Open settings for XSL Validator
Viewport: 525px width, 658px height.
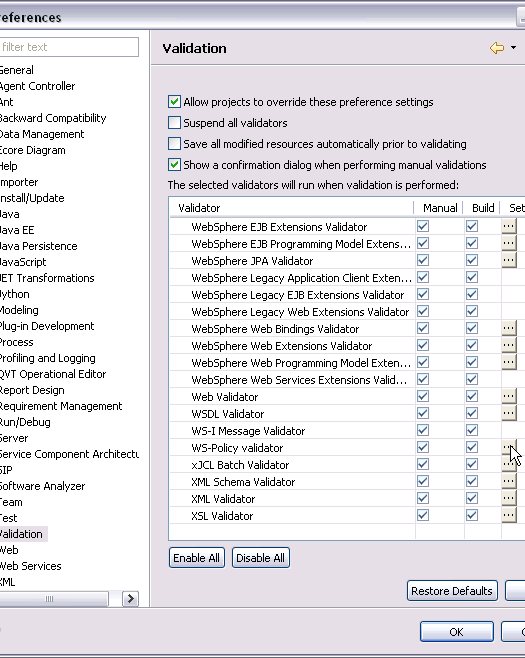coord(509,515)
